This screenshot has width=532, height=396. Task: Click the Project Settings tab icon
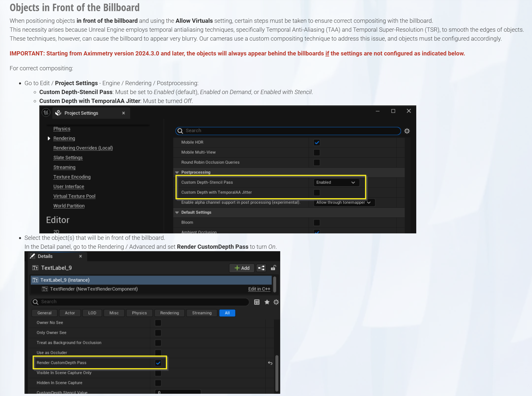click(58, 113)
